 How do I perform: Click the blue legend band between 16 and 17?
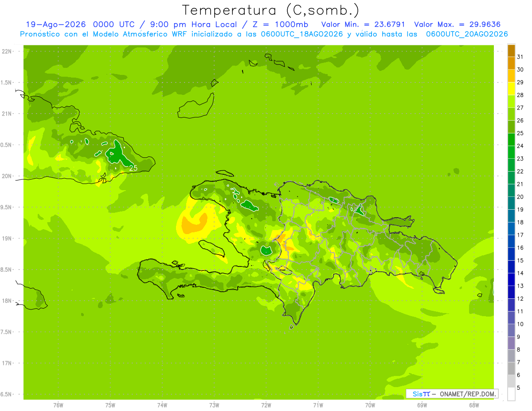coord(511,241)
